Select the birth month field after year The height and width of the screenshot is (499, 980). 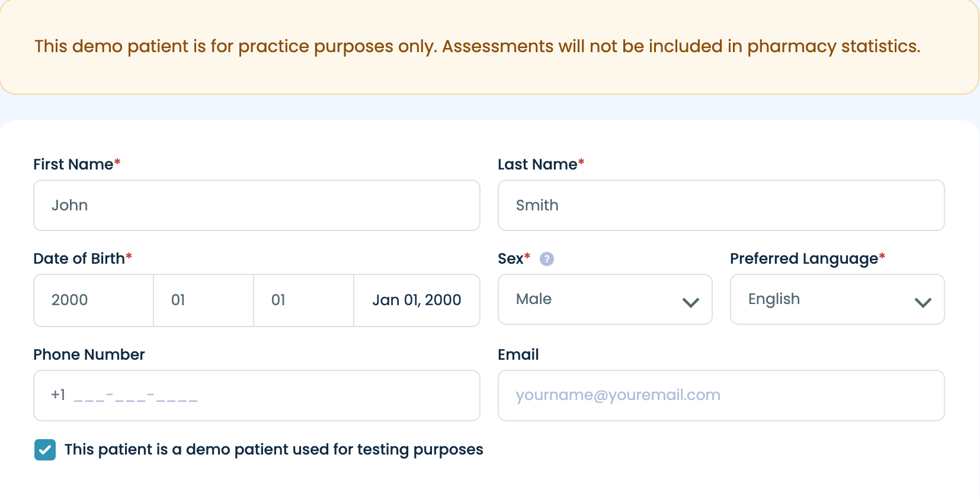[204, 300]
